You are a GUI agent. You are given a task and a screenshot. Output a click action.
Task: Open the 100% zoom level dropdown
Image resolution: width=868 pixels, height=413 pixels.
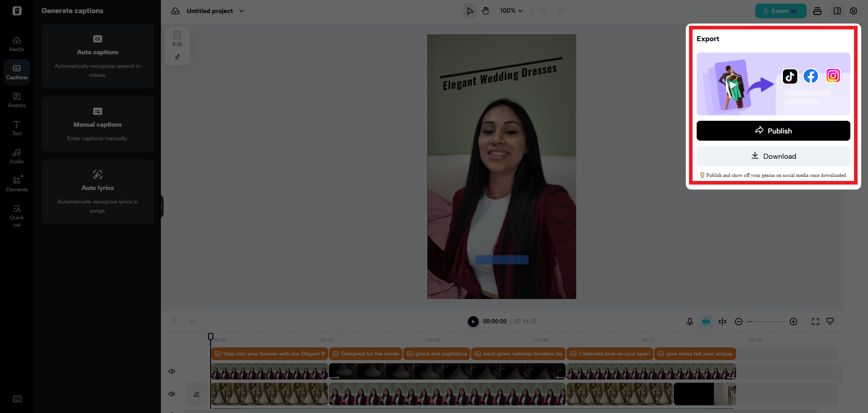pyautogui.click(x=511, y=10)
